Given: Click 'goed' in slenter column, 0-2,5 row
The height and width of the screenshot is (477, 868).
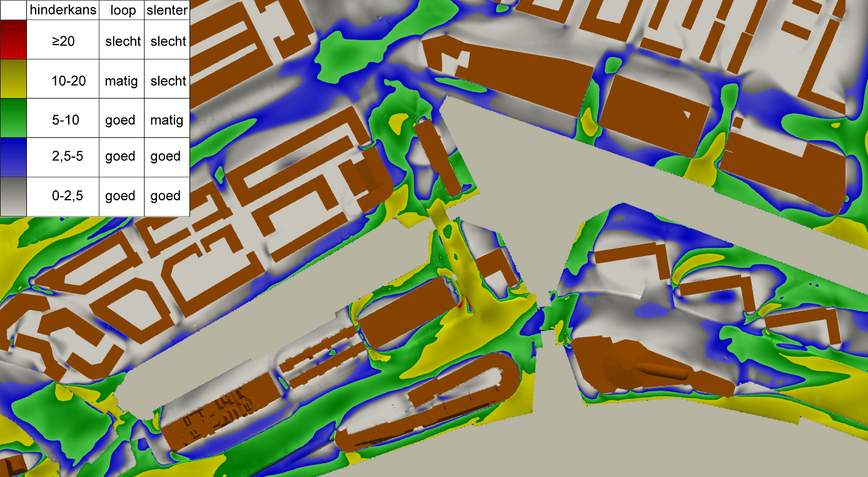Looking at the screenshot, I should (166, 196).
